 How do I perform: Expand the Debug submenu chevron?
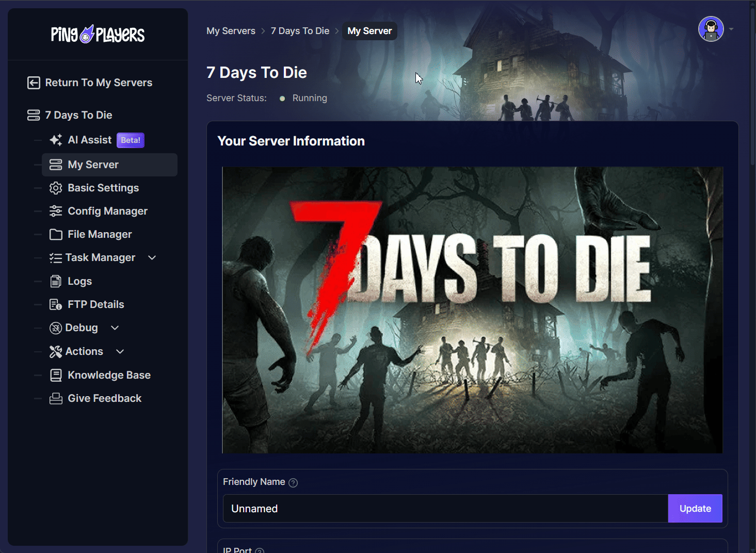tap(115, 328)
